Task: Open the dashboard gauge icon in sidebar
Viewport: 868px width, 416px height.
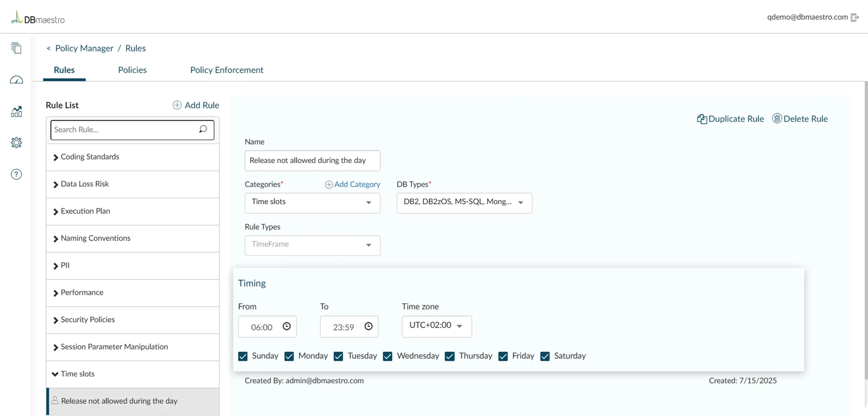Action: pos(16,80)
